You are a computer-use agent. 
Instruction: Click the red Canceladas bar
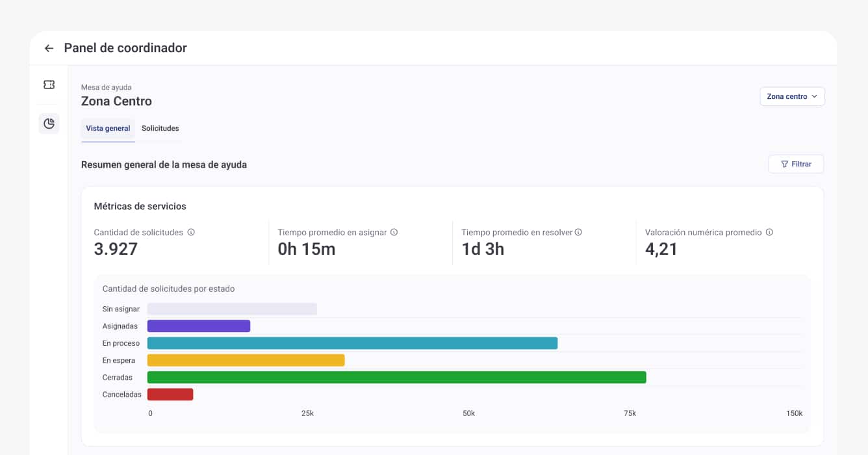tap(170, 395)
